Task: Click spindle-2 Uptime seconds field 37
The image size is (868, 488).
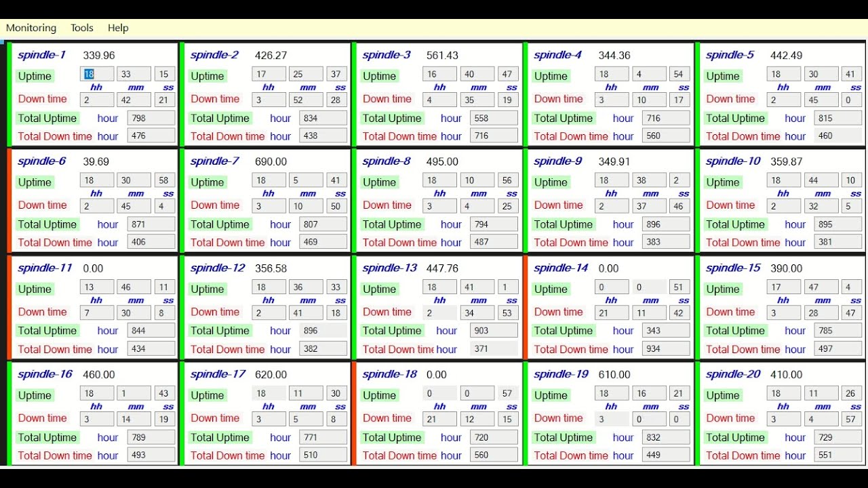Action: coord(337,74)
